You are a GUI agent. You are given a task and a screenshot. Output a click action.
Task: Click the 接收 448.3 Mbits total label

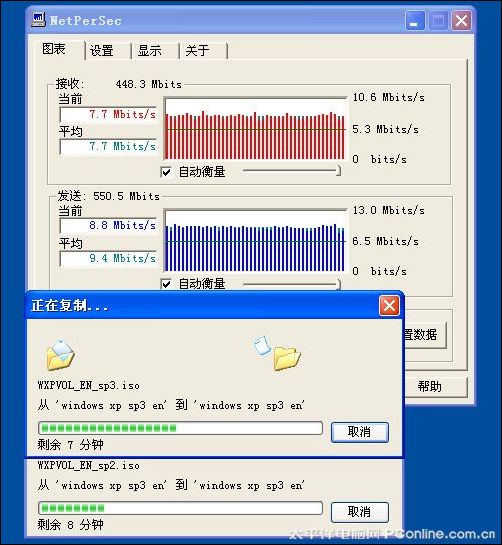pyautogui.click(x=119, y=84)
